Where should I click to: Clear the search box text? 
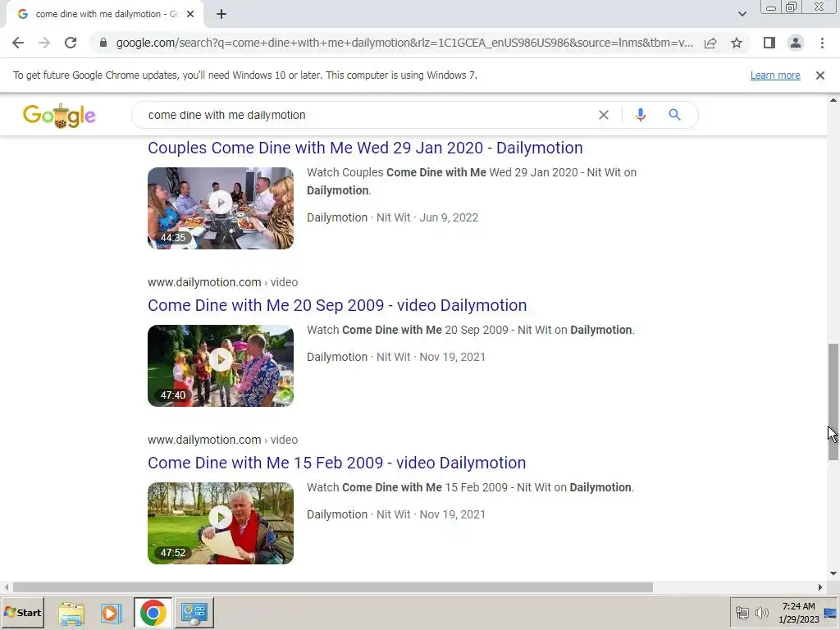point(603,115)
